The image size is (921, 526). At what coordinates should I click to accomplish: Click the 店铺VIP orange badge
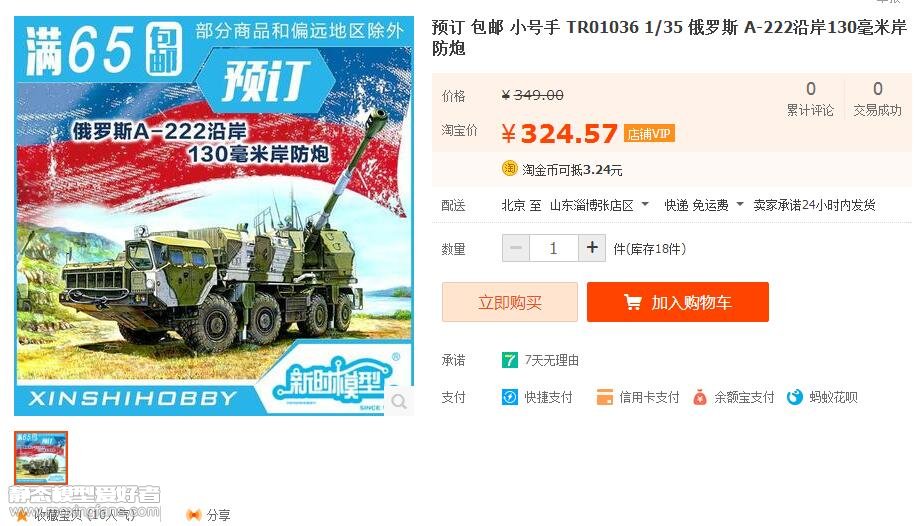click(649, 134)
